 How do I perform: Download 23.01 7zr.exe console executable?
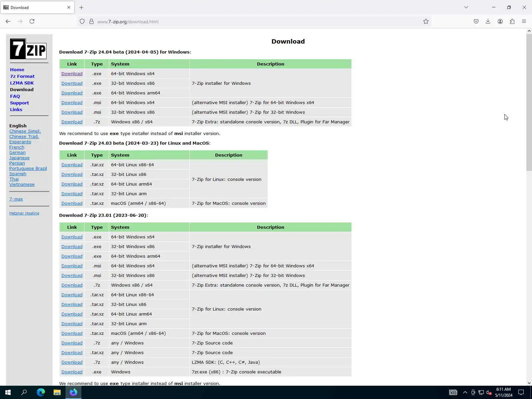(72, 372)
